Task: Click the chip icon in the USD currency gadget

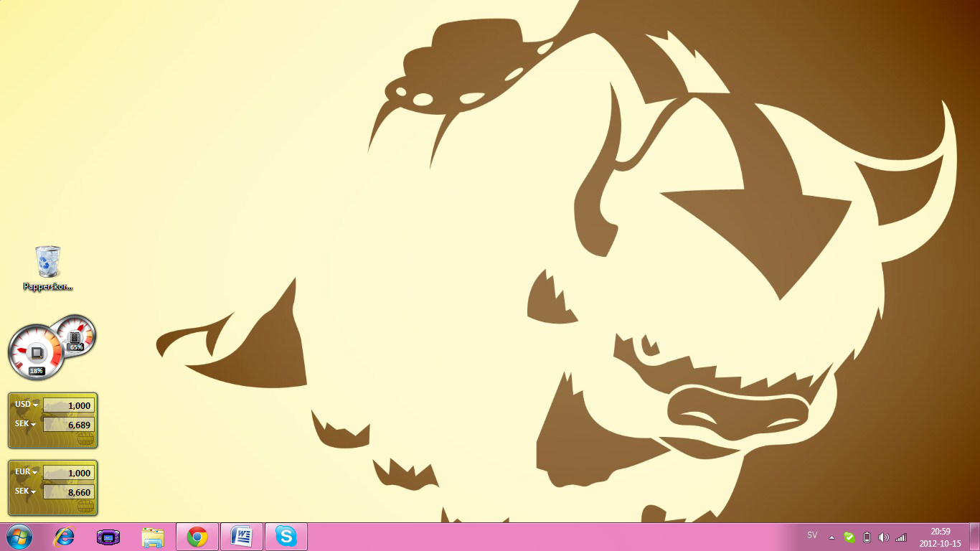Action: pos(85,439)
